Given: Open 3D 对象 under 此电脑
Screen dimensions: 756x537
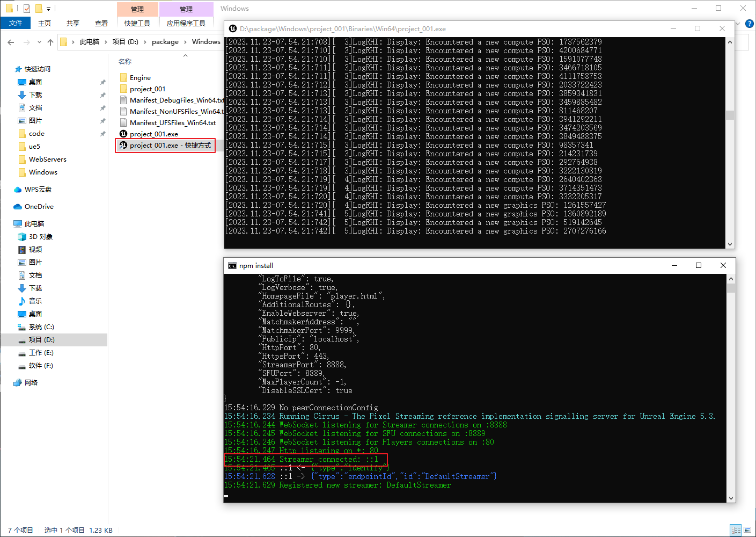Looking at the screenshot, I should pyautogui.click(x=41, y=237).
